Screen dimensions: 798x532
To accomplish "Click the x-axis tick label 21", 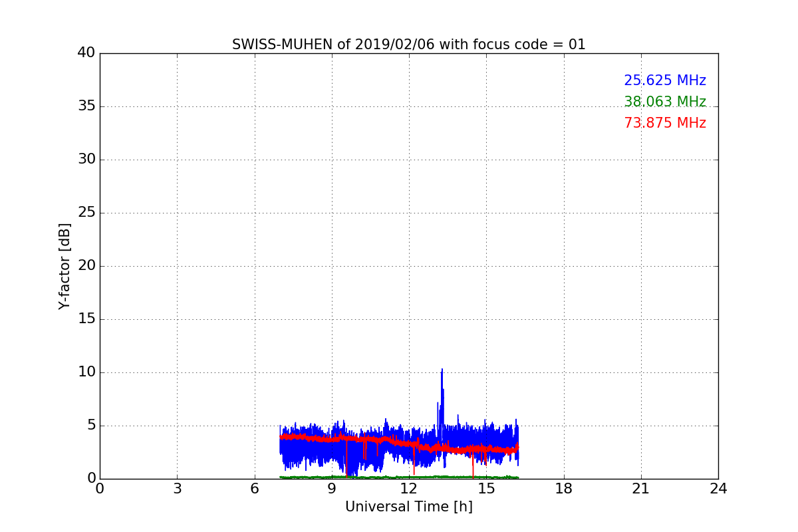I will (x=641, y=488).
